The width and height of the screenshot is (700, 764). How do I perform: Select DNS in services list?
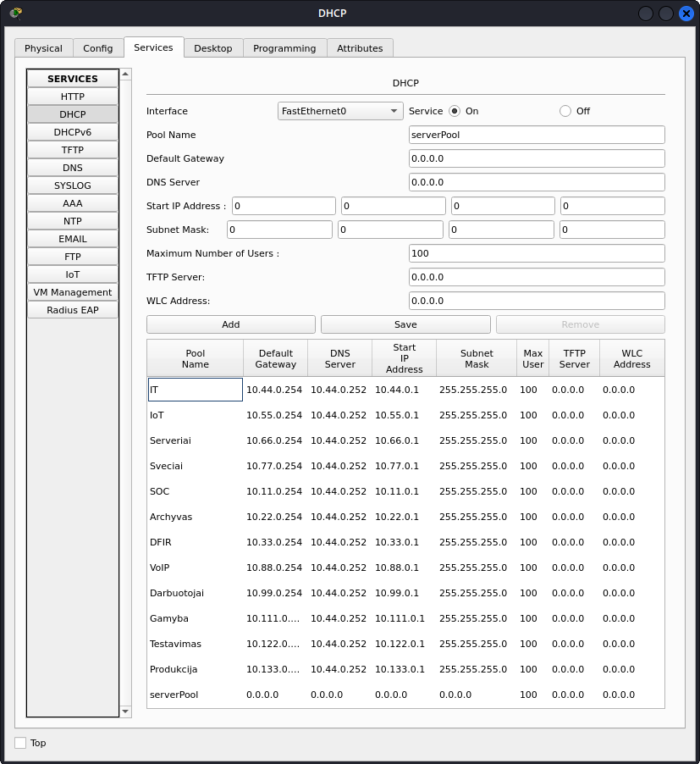(x=73, y=168)
